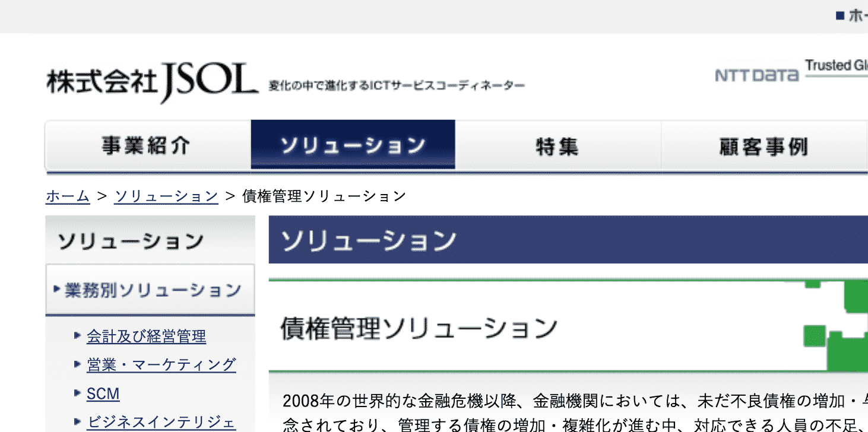Click the ソリューション breadcrumb link

tap(167, 195)
